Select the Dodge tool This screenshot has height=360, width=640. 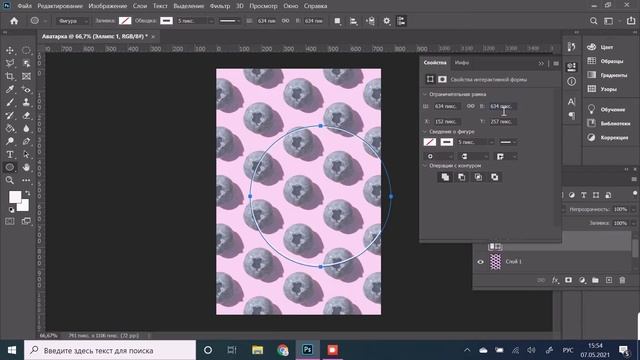tap(10, 141)
